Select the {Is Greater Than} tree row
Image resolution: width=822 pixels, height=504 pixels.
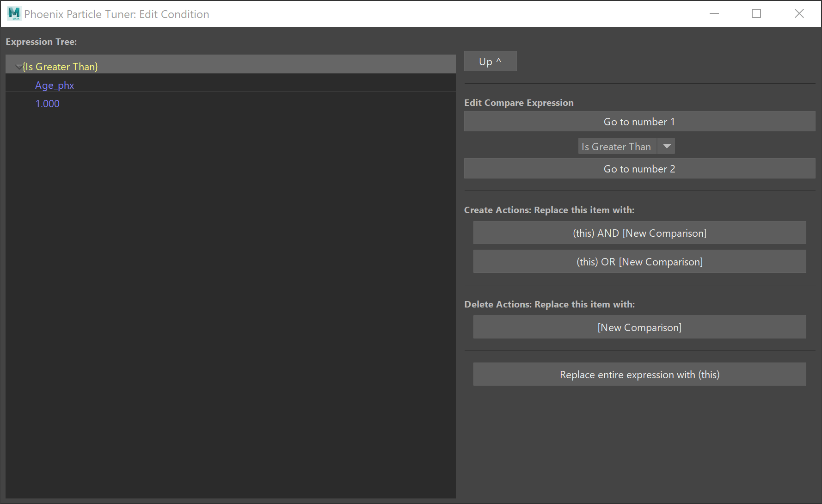pyautogui.click(x=231, y=64)
